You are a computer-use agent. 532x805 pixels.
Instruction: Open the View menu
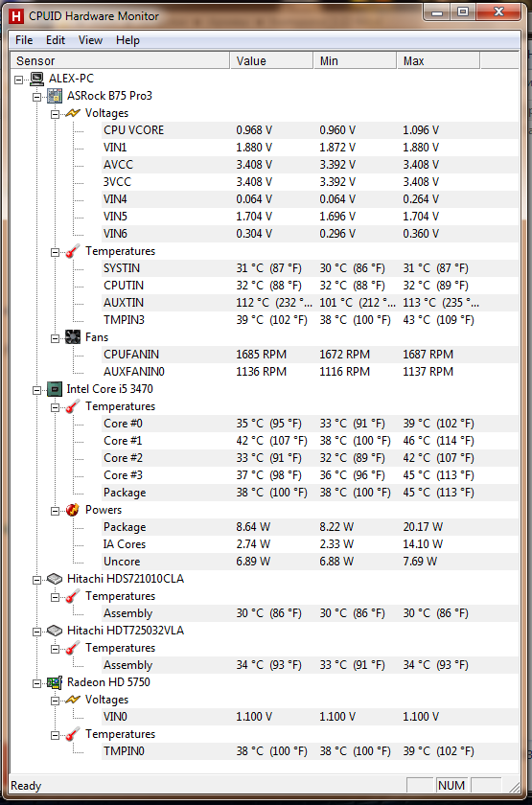(90, 40)
